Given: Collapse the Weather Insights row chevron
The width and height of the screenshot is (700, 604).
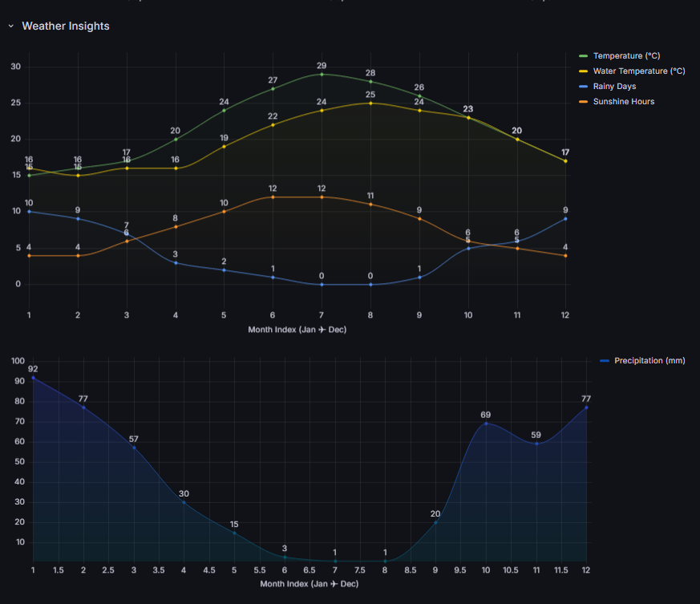Looking at the screenshot, I should (11, 26).
